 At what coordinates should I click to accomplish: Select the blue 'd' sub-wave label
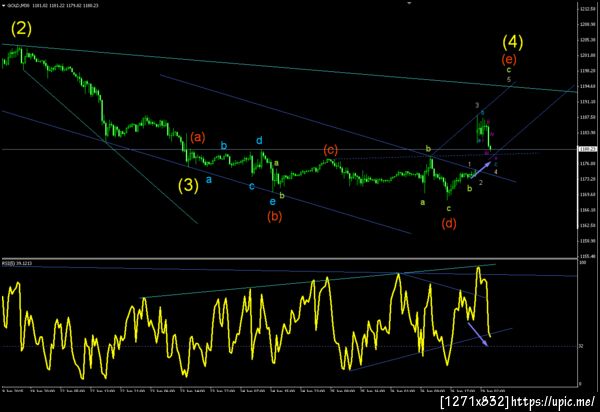(x=259, y=141)
